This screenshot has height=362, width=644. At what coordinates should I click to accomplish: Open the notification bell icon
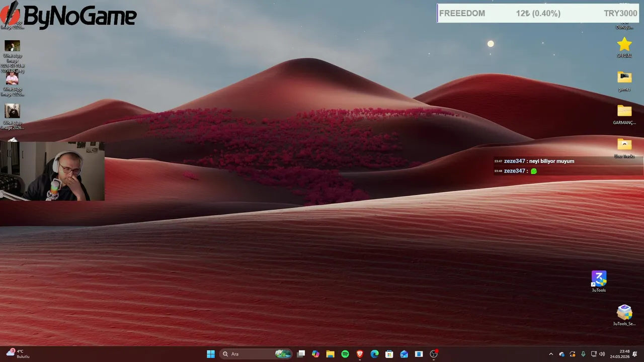click(635, 354)
